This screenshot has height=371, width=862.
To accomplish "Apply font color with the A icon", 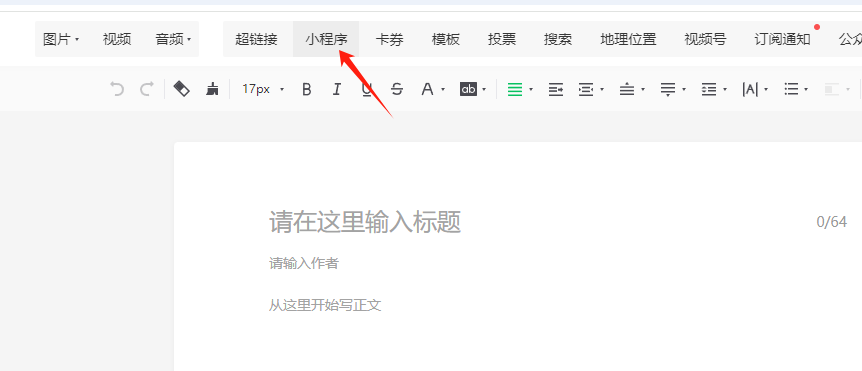I will tap(427, 89).
